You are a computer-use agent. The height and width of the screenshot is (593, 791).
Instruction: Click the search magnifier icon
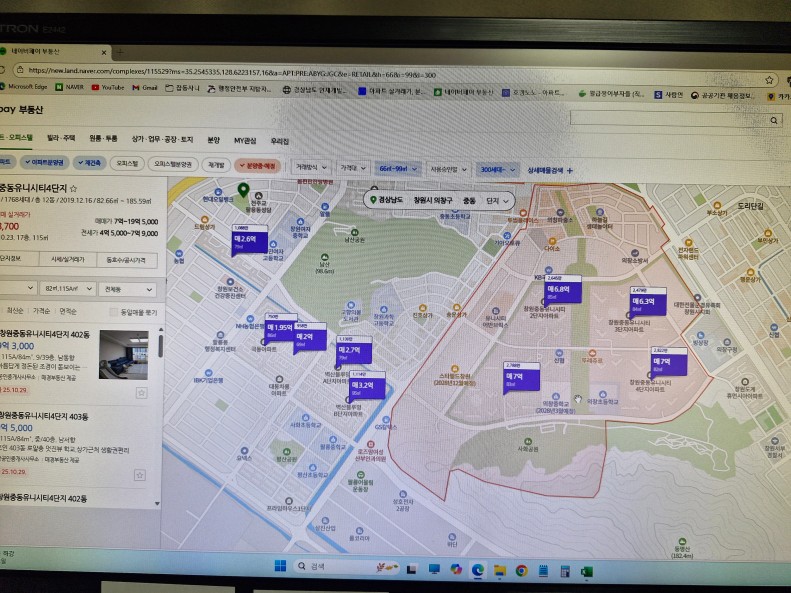(773, 120)
